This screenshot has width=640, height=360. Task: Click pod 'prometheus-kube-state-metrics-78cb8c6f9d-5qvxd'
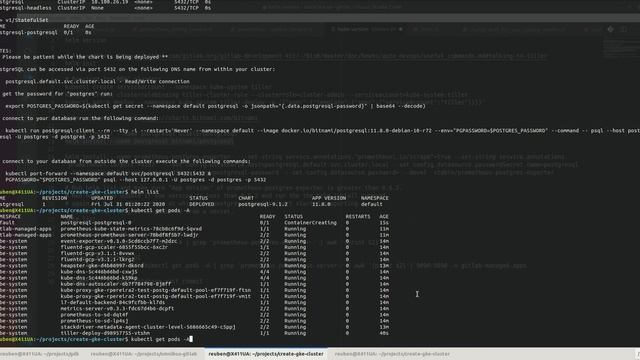(x=131, y=229)
